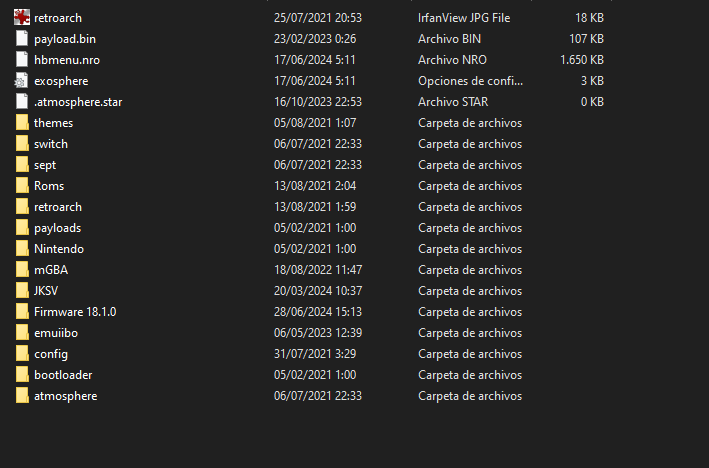This screenshot has height=468, width=709.
Task: Click the payload.bin file icon
Action: click(x=22, y=38)
